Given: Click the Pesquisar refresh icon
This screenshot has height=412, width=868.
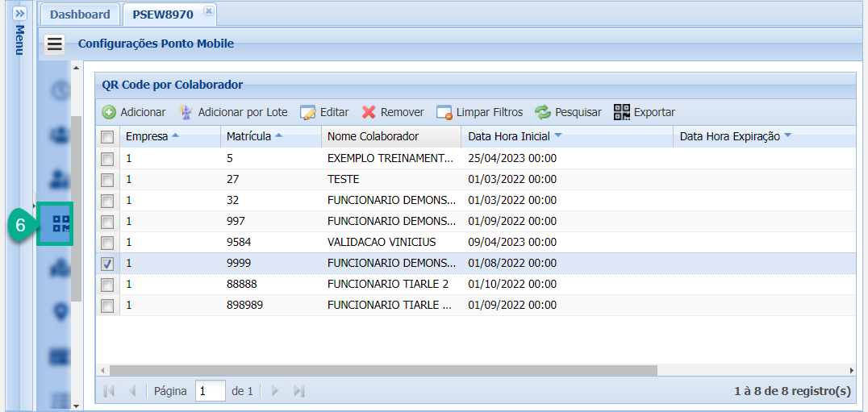Looking at the screenshot, I should (543, 112).
